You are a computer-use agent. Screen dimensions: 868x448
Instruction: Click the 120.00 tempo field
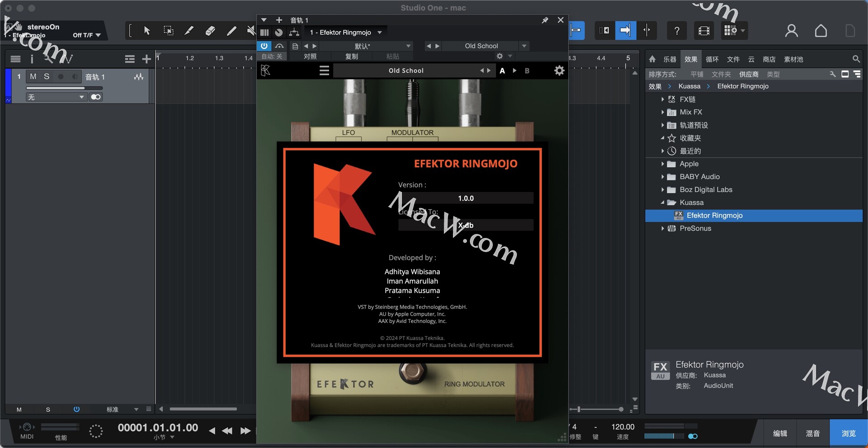tap(623, 427)
